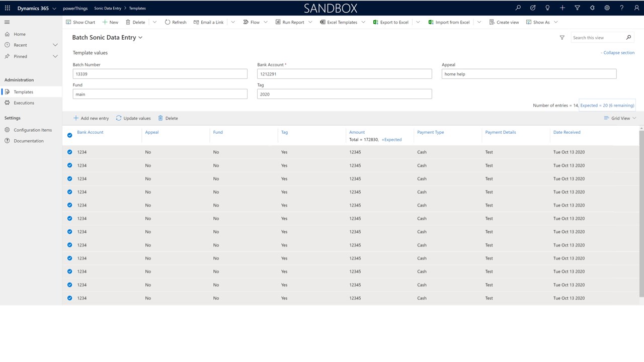Click the Collapse section link

(617, 53)
